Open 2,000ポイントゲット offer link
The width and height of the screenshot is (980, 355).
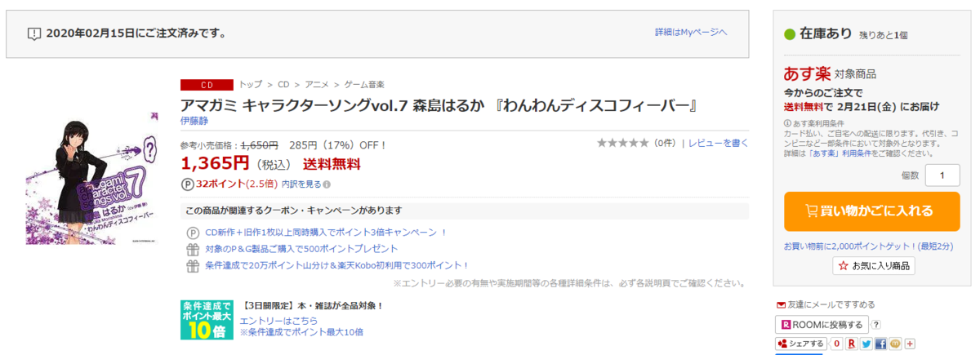coord(867,246)
